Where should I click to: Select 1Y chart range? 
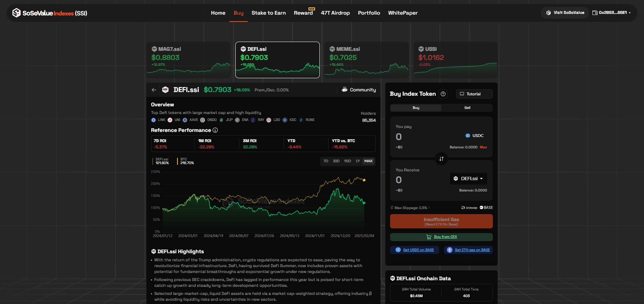point(358,161)
